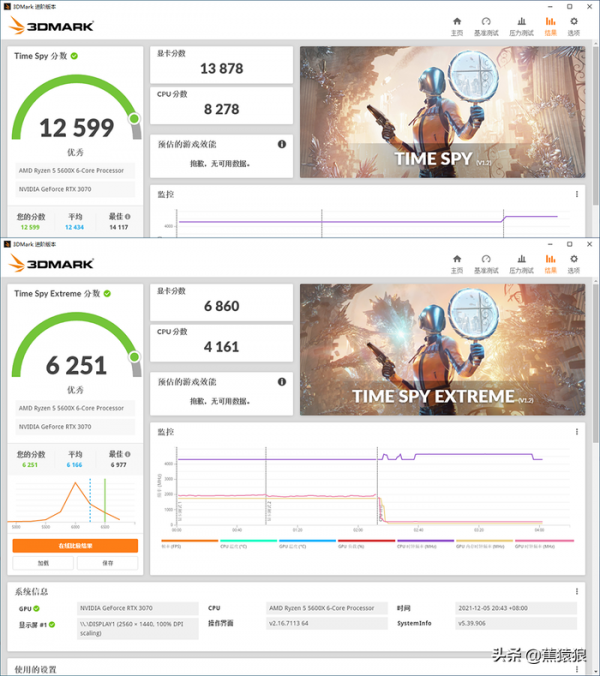Viewport: 600px width, 676px height.
Task: Switch to 结果 results tab in the top window
Action: coord(549,25)
